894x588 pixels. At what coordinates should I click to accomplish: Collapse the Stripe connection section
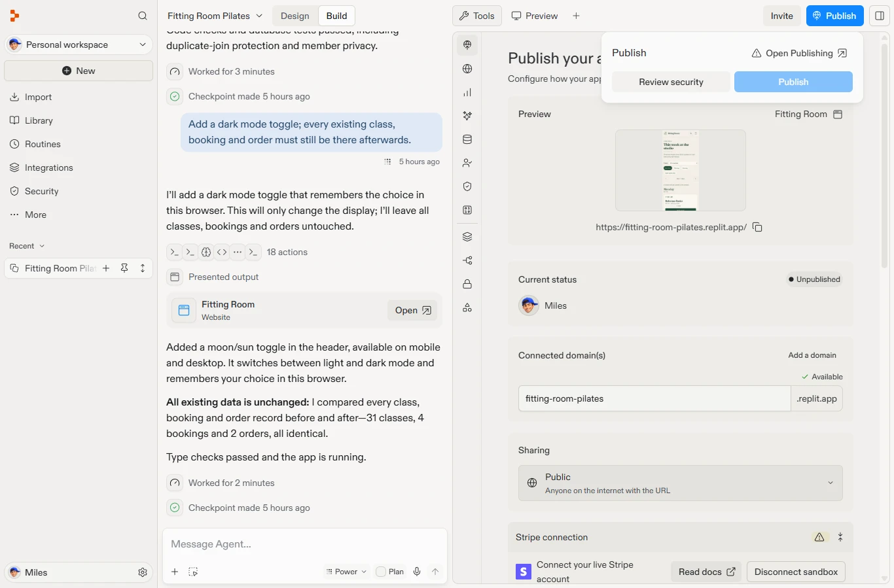pyautogui.click(x=840, y=537)
